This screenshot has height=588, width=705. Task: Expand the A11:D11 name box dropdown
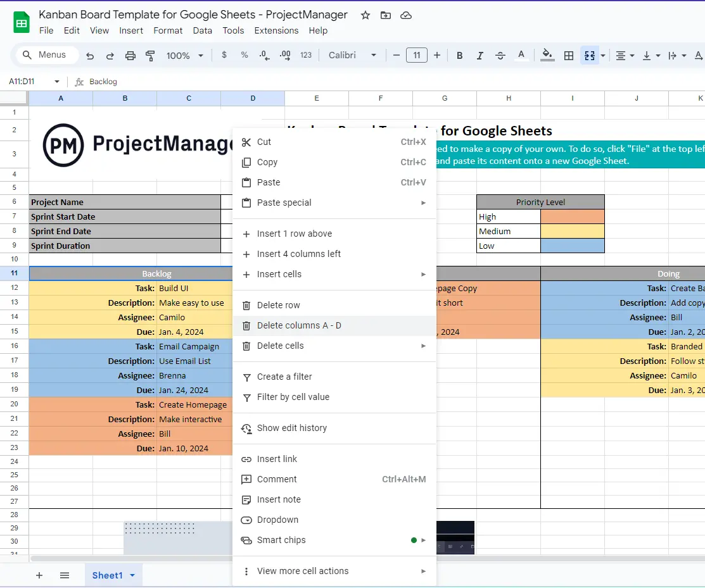pyautogui.click(x=57, y=81)
